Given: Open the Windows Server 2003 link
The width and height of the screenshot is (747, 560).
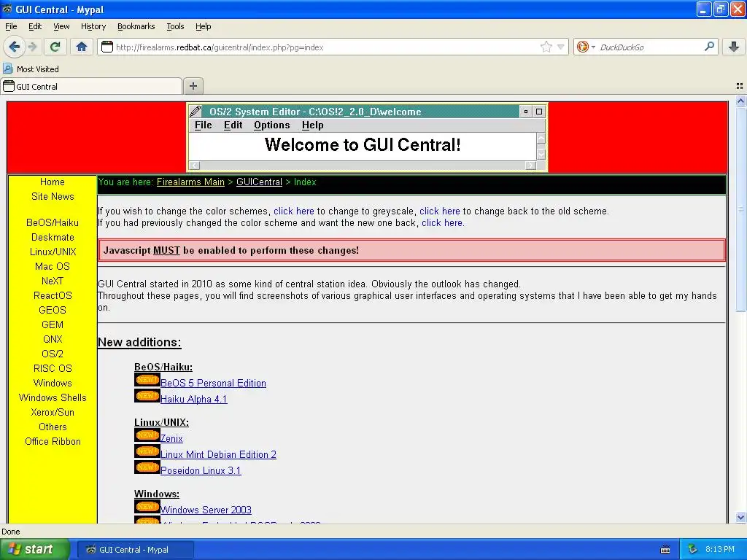Looking at the screenshot, I should pos(206,510).
